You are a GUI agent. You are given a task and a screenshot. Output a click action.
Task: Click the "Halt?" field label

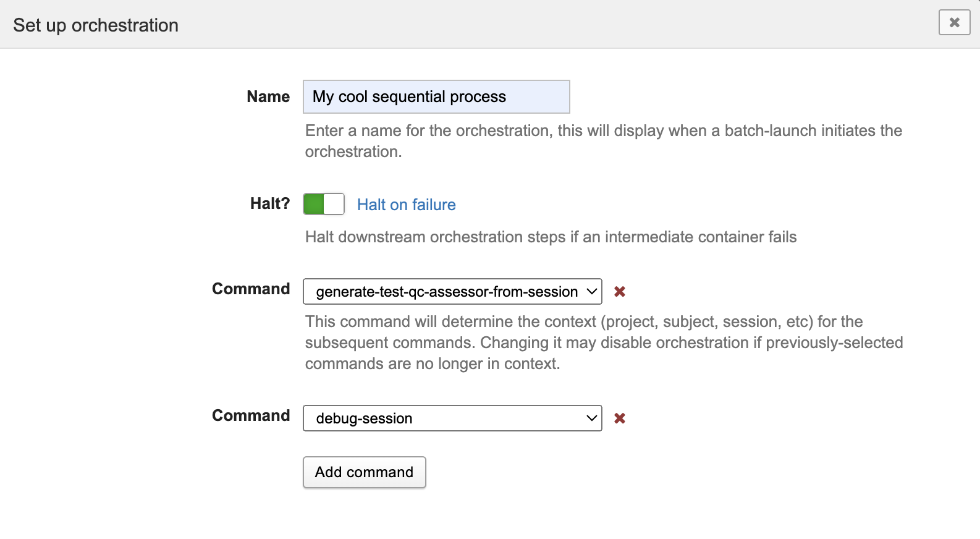pyautogui.click(x=269, y=204)
